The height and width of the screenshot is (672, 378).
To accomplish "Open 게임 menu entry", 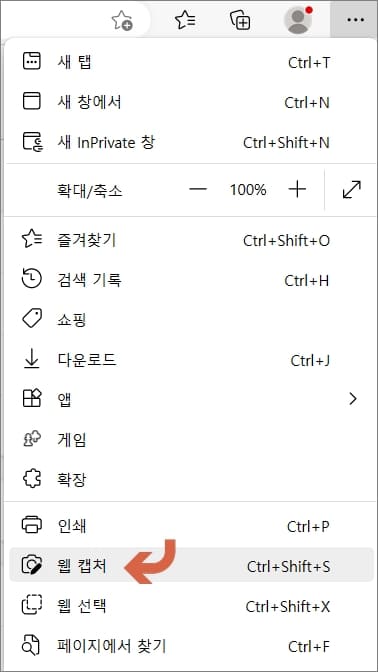I will [x=189, y=439].
